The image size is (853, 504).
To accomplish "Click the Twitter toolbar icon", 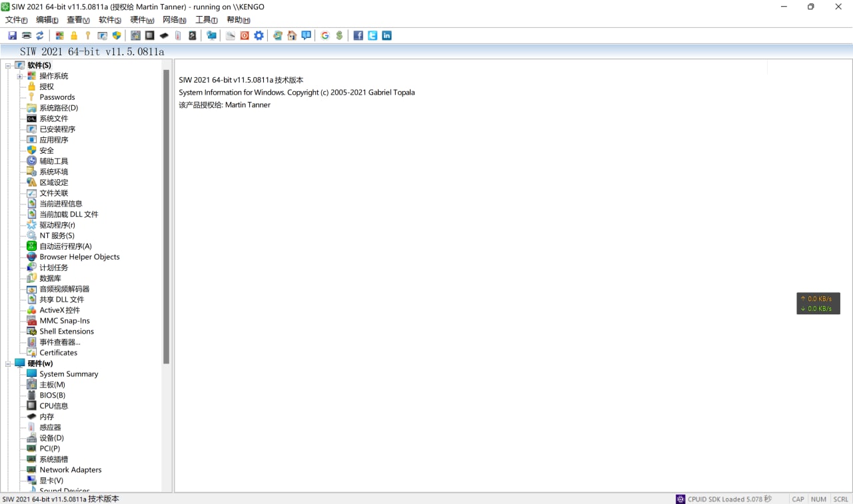I will point(373,36).
